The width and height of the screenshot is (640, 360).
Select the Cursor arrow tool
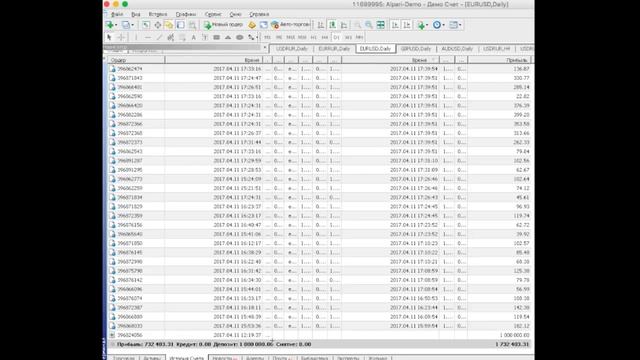[109, 37]
